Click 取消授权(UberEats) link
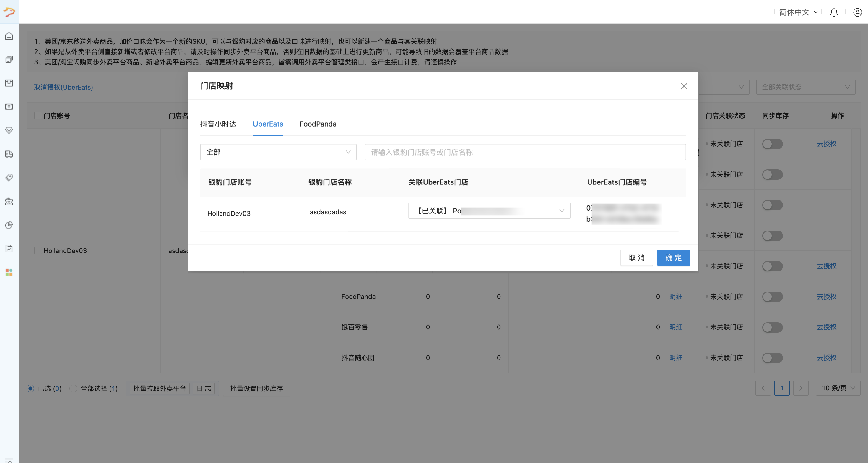 63,87
